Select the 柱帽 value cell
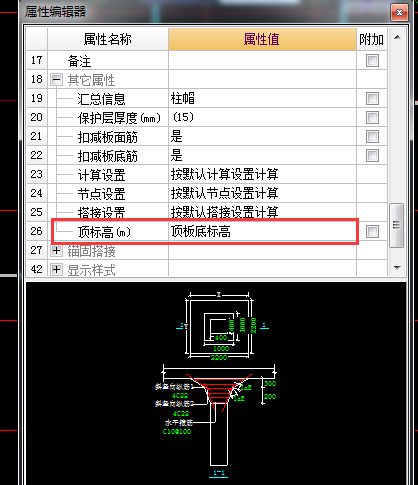Image resolution: width=418 pixels, height=485 pixels. (x=262, y=99)
